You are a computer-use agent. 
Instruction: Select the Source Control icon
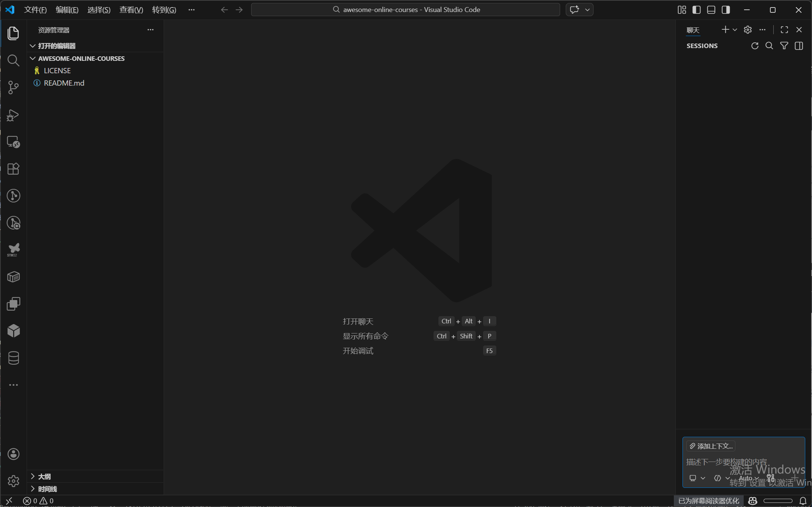pyautogui.click(x=14, y=87)
